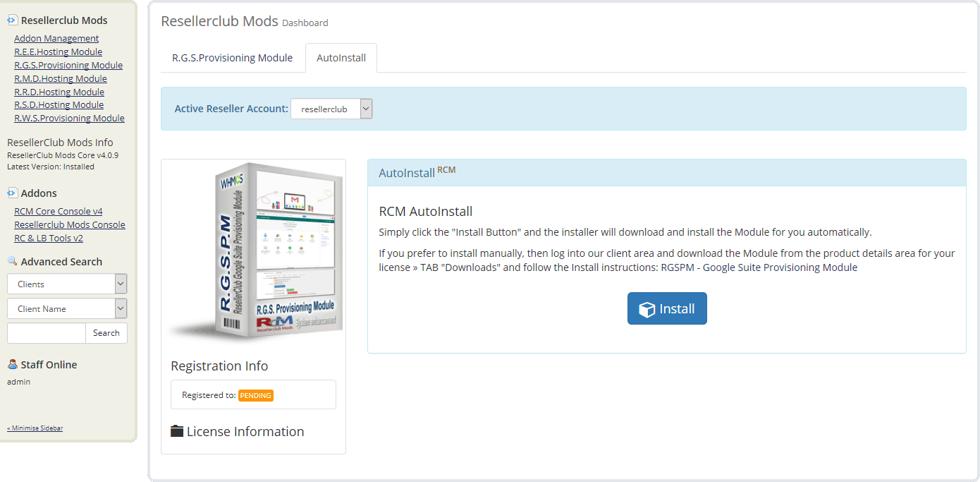Click the License Information heading
This screenshot has height=482, width=980.
tap(245, 431)
